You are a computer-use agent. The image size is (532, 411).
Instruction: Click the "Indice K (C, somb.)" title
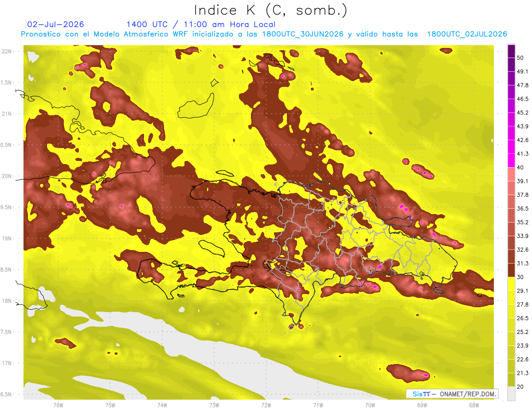270,10
